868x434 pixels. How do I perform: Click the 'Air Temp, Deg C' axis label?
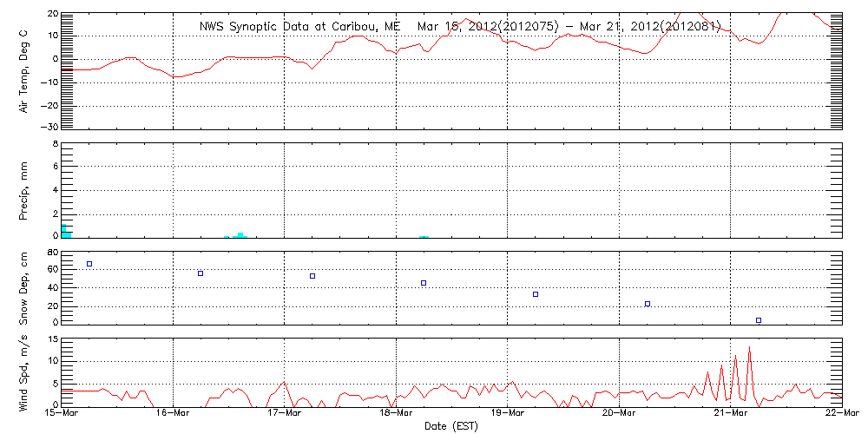[x=24, y=70]
